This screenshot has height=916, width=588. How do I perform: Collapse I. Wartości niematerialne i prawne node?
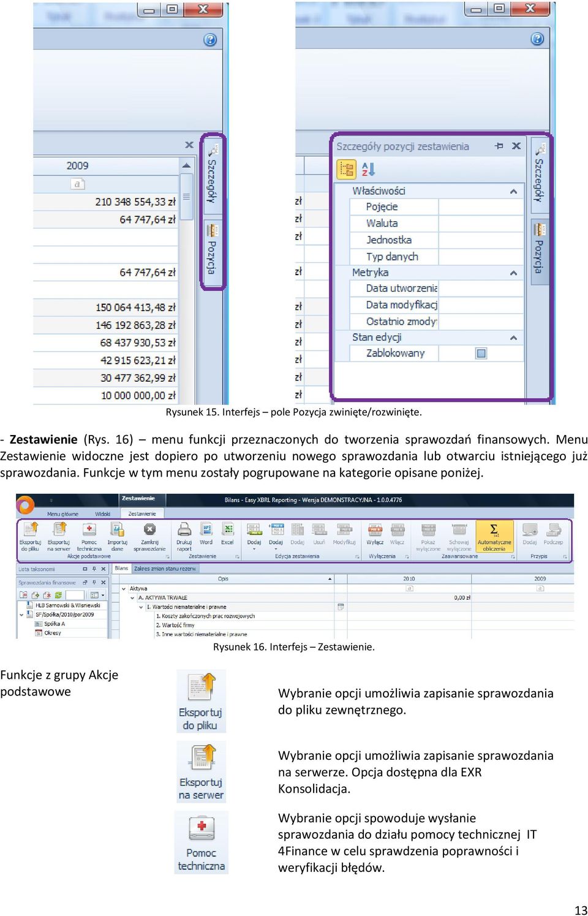141,607
